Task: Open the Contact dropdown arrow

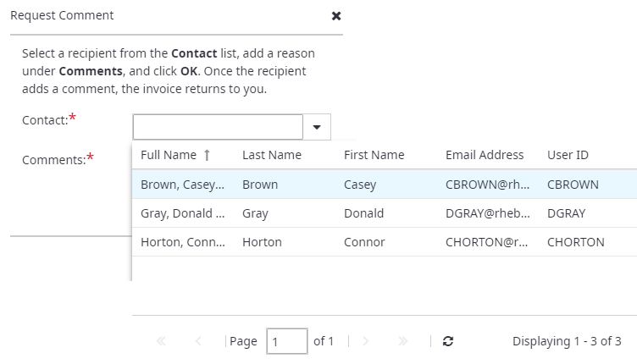Action: click(x=317, y=127)
